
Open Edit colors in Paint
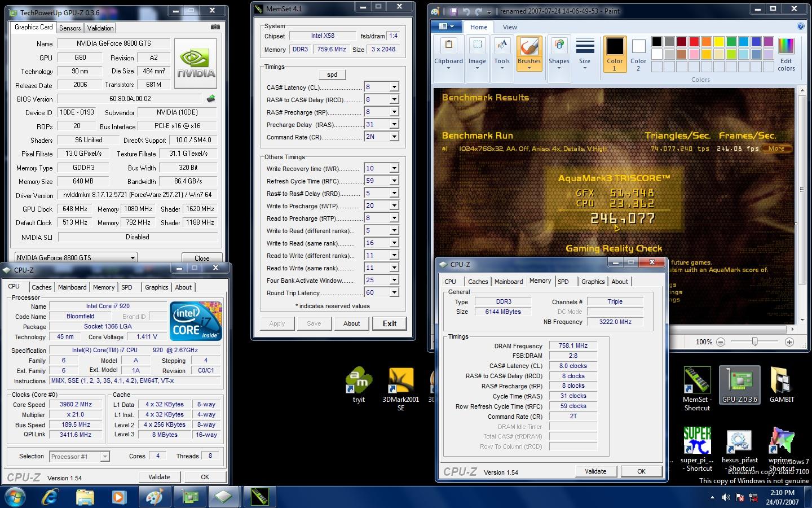click(786, 54)
